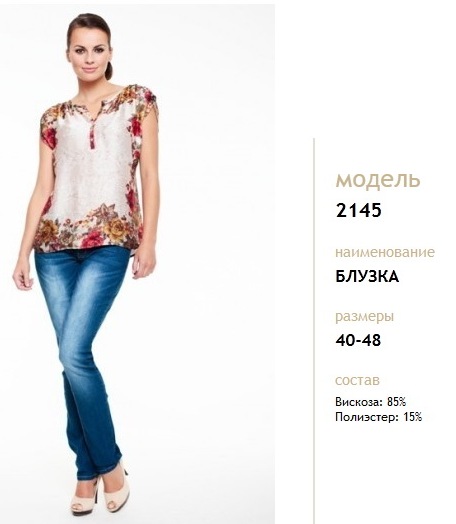Image resolution: width=456 pixels, height=524 pixels.
Task: Click the модель heading label
Action: [x=378, y=180]
